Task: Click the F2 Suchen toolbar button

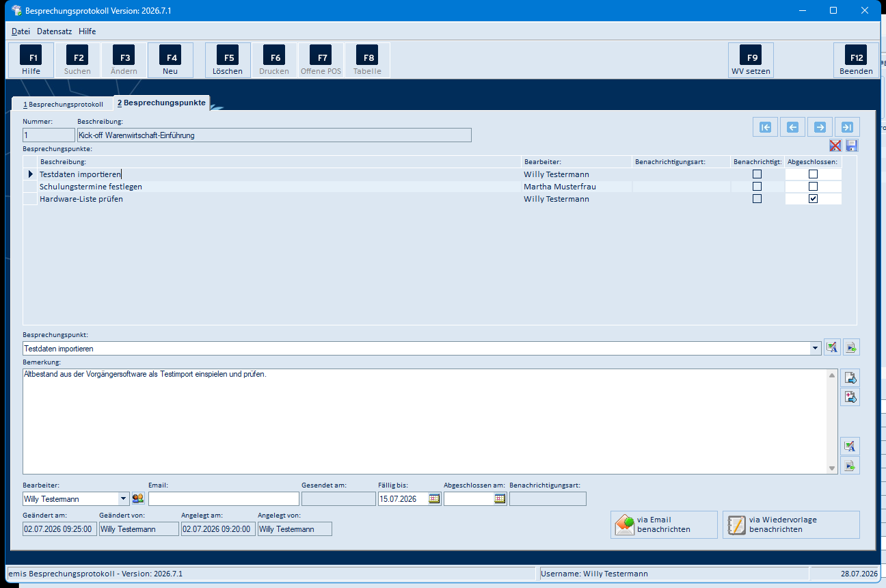Action: tap(77, 60)
